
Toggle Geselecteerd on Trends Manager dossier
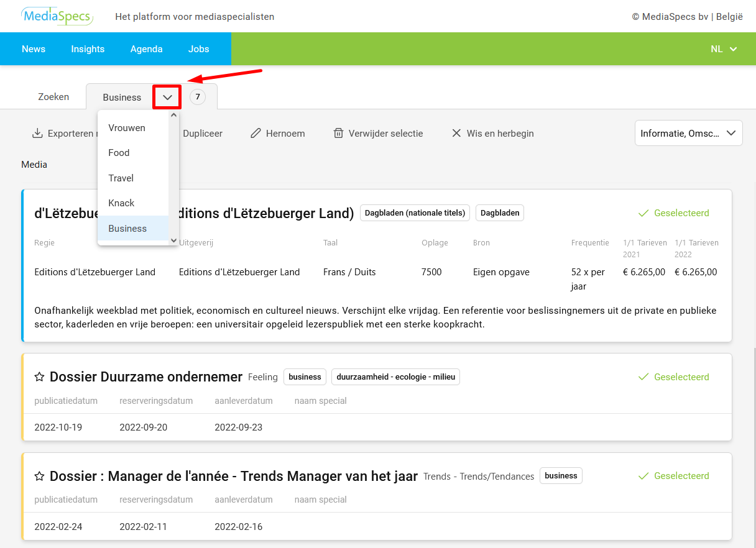(673, 476)
